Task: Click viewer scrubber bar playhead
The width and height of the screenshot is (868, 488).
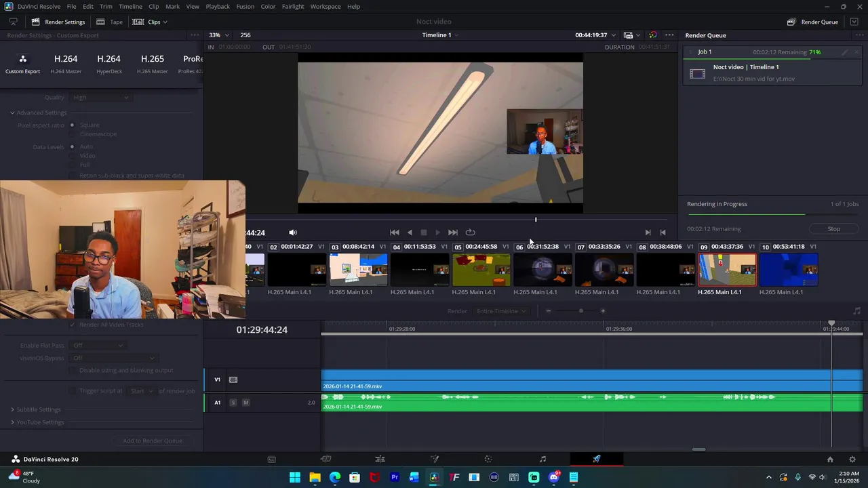Action: pyautogui.click(x=536, y=220)
